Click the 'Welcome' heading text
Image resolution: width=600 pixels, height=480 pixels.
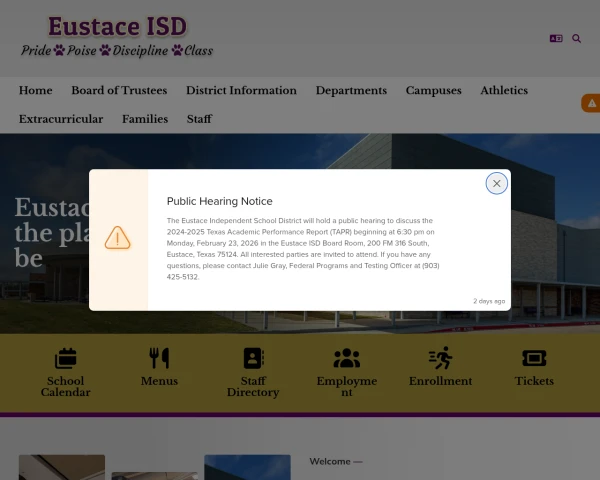click(x=330, y=462)
